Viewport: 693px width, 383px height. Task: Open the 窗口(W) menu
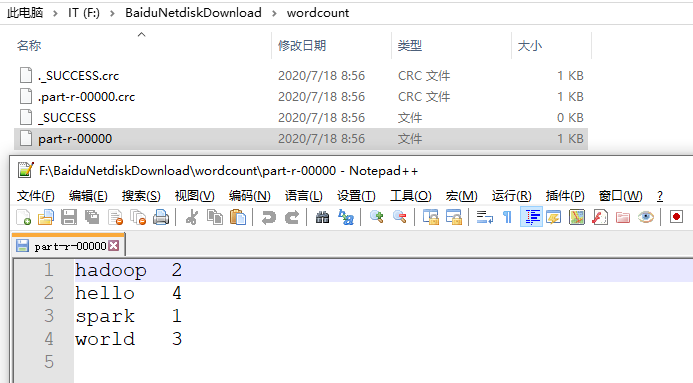[621, 196]
